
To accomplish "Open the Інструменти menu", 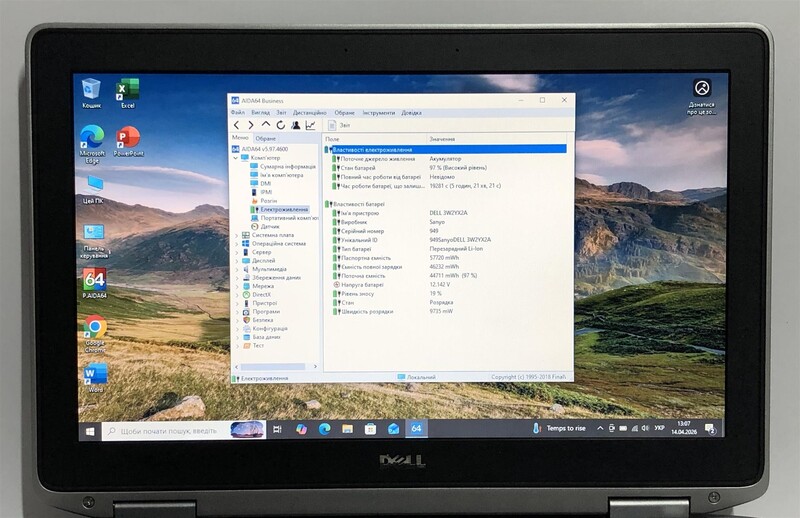I will 379,112.
